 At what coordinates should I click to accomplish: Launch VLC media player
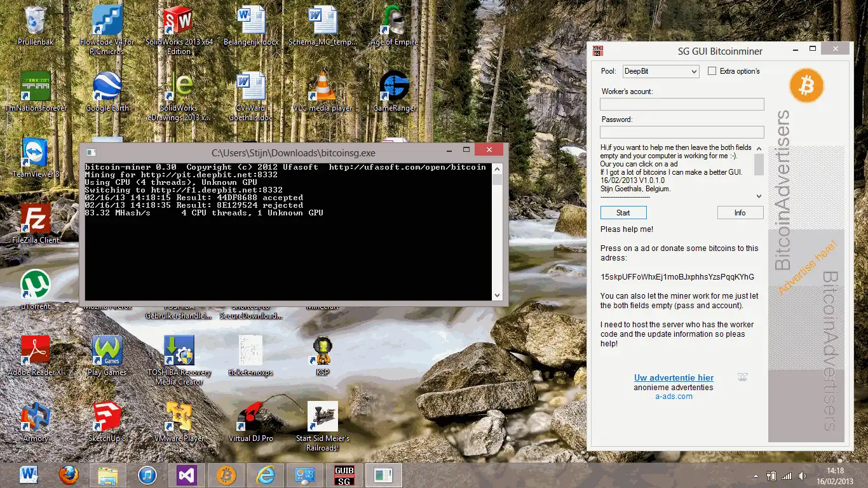[x=323, y=91]
